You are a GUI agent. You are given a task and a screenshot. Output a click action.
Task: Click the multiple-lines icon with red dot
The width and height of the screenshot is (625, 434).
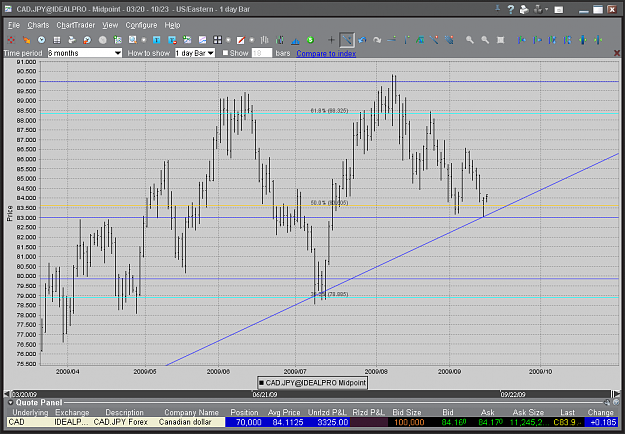pos(449,40)
